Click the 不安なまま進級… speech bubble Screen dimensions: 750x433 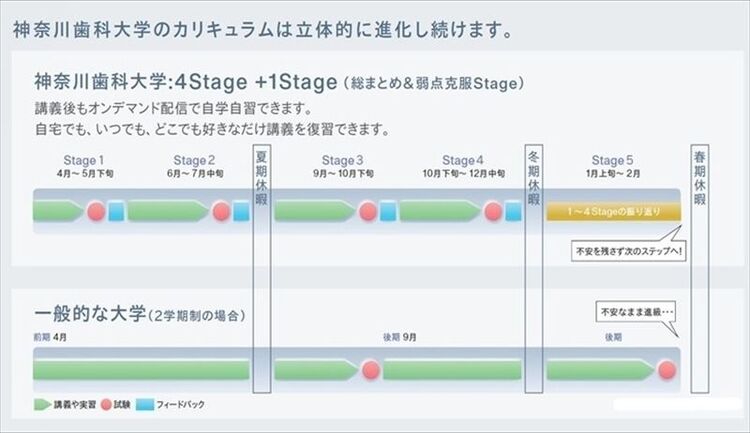(x=637, y=312)
